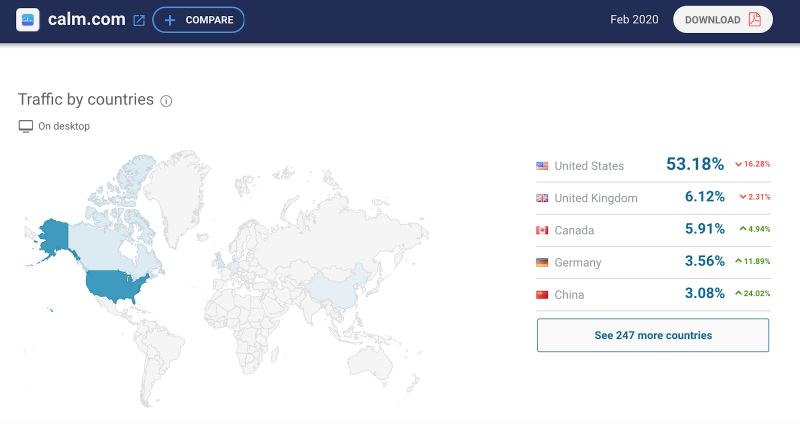Click the calm.com site title

pyautogui.click(x=87, y=19)
